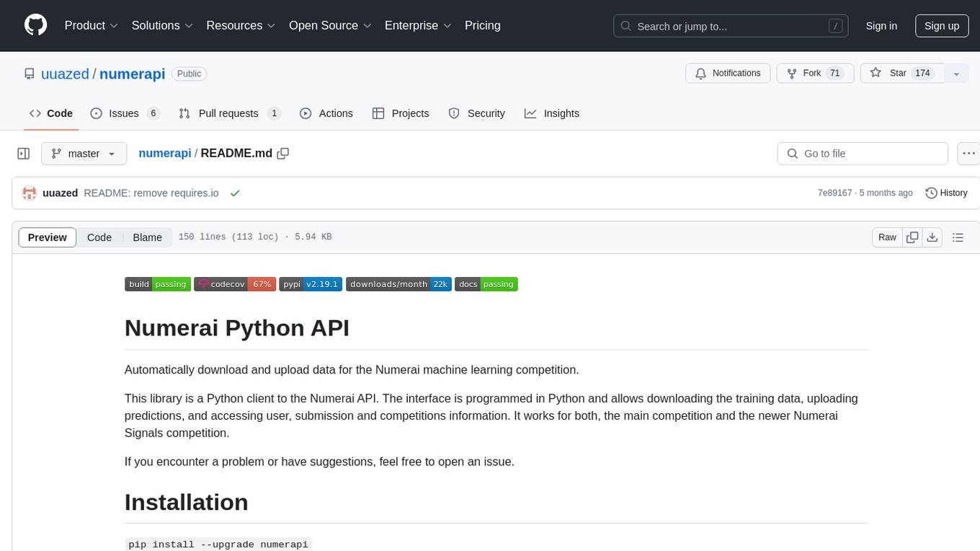The width and height of the screenshot is (980, 551).
Task: Open the file History
Action: [x=946, y=193]
